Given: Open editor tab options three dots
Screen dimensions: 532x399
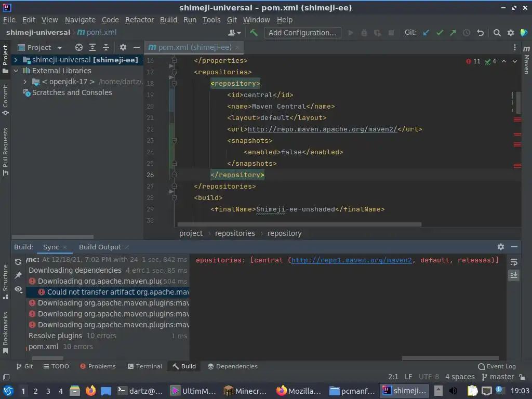Looking at the screenshot, I should click(514, 47).
